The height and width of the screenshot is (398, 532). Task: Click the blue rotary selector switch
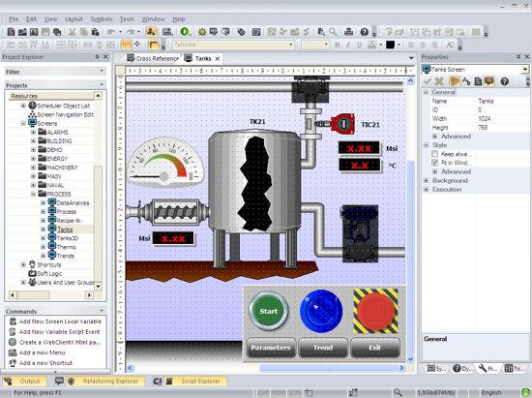(x=321, y=311)
